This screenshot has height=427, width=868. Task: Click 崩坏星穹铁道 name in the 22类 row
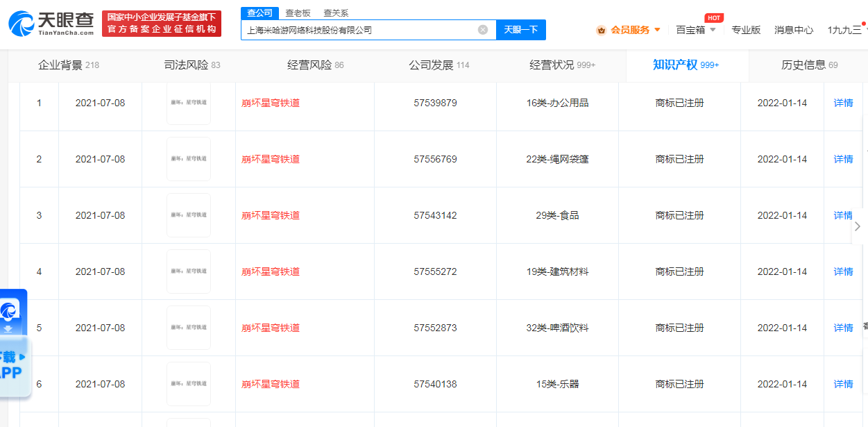271,159
